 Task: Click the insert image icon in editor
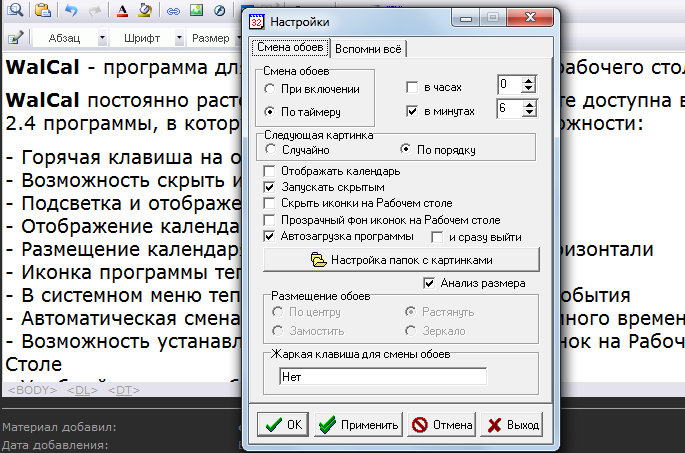point(196,10)
